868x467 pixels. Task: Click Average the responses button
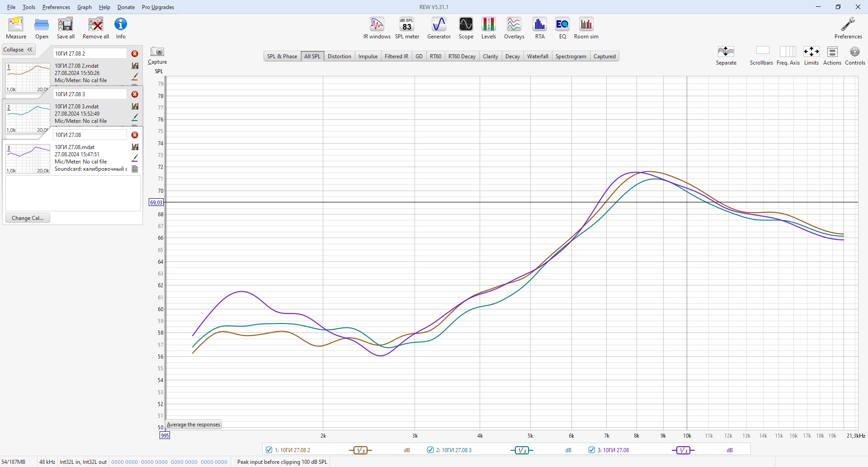(x=193, y=425)
